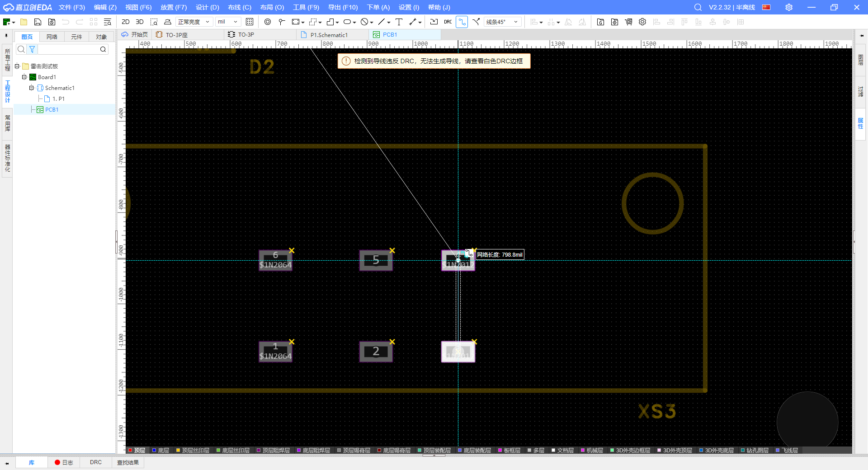Select the via placement tool
Image resolution: width=868 pixels, height=470 pixels.
pos(268,22)
